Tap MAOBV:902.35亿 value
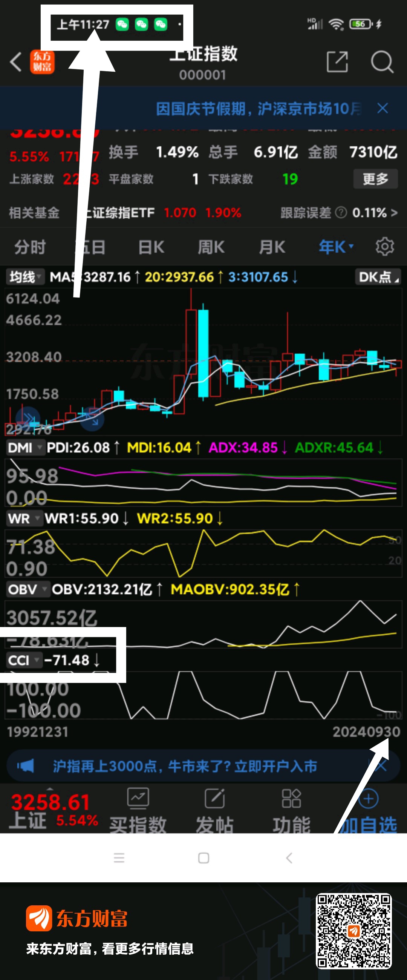 (x=235, y=589)
